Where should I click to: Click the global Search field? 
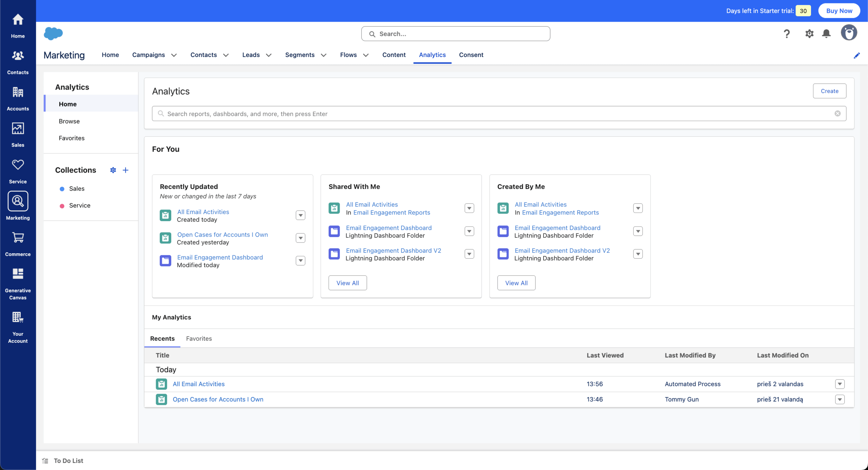(x=455, y=34)
